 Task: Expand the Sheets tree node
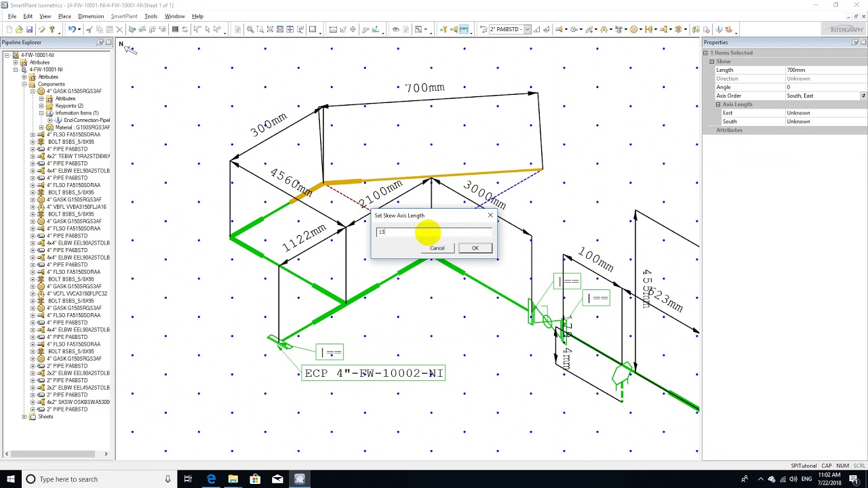pyautogui.click(x=24, y=417)
